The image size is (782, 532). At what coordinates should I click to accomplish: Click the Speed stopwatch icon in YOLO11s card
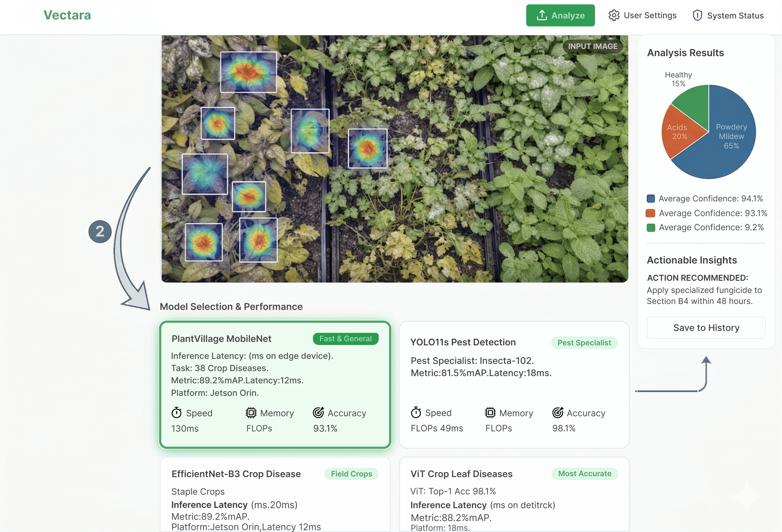coord(416,412)
